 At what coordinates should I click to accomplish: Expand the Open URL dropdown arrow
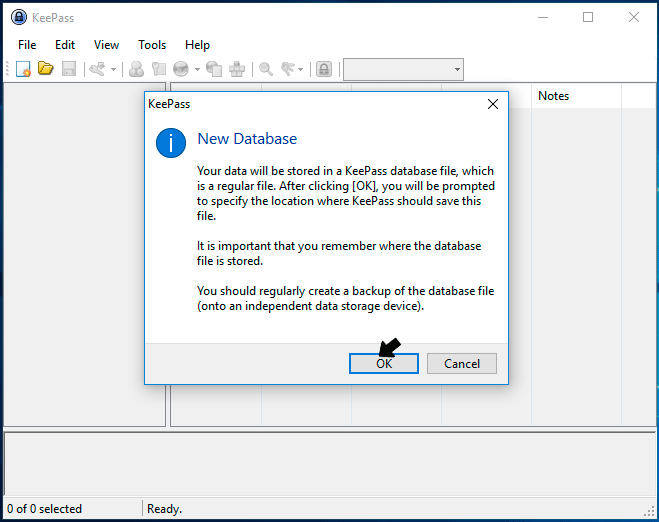(197, 69)
